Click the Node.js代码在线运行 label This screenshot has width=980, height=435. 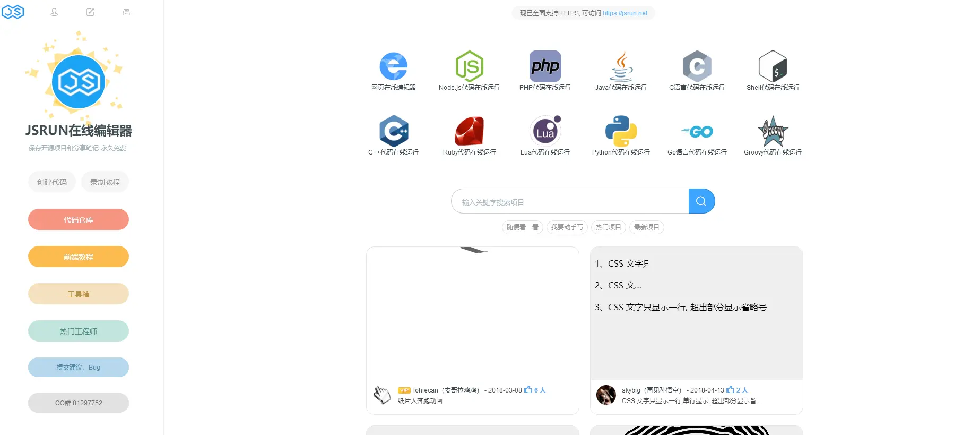(x=470, y=88)
